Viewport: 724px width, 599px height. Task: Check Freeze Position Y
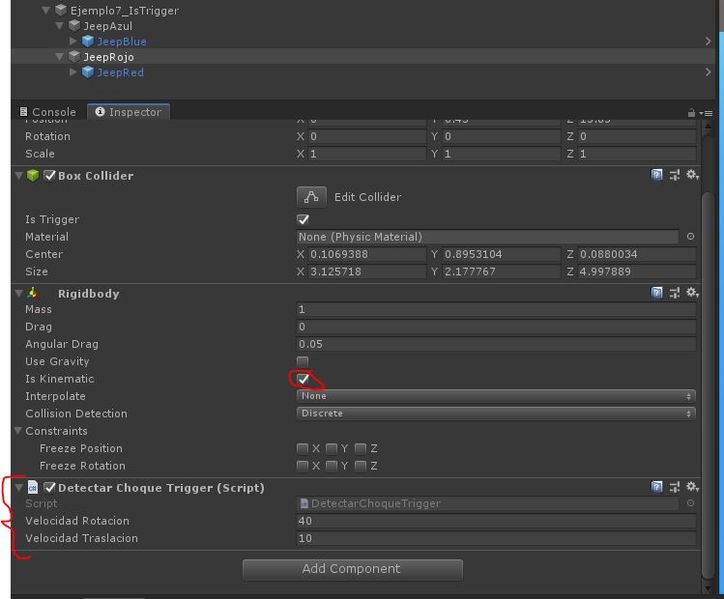(x=331, y=448)
